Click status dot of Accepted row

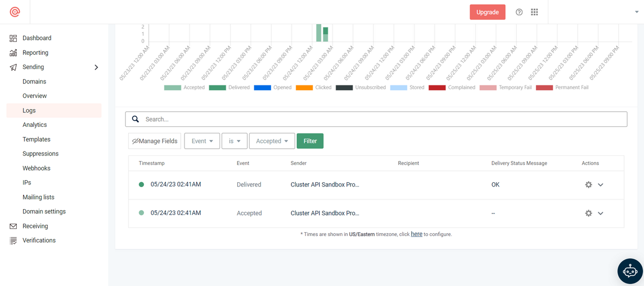click(141, 213)
